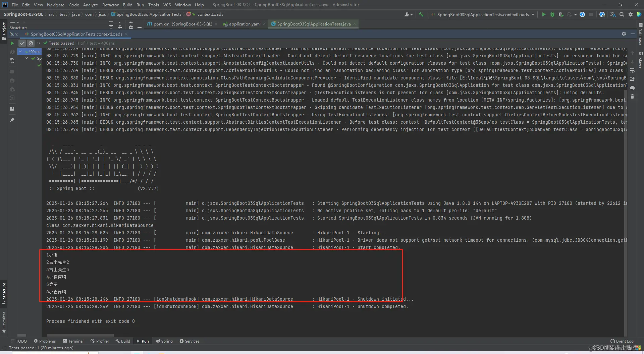Open the Project tool window

coord(4,31)
